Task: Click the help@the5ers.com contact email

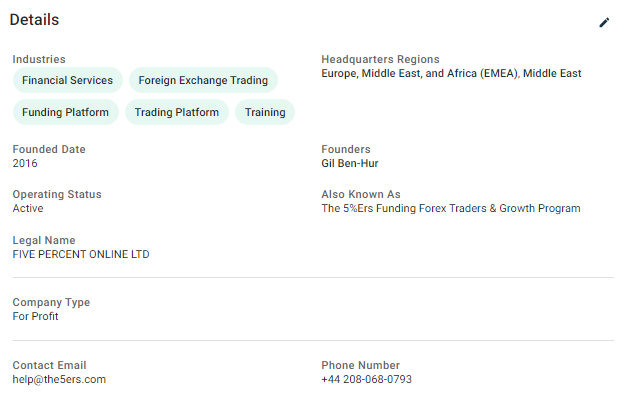Action: point(59,379)
